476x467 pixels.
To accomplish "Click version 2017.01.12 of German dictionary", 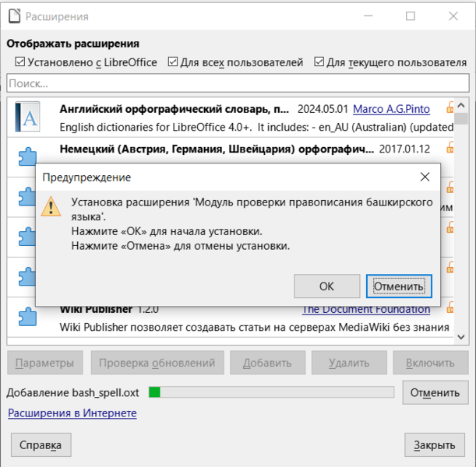I will [404, 149].
